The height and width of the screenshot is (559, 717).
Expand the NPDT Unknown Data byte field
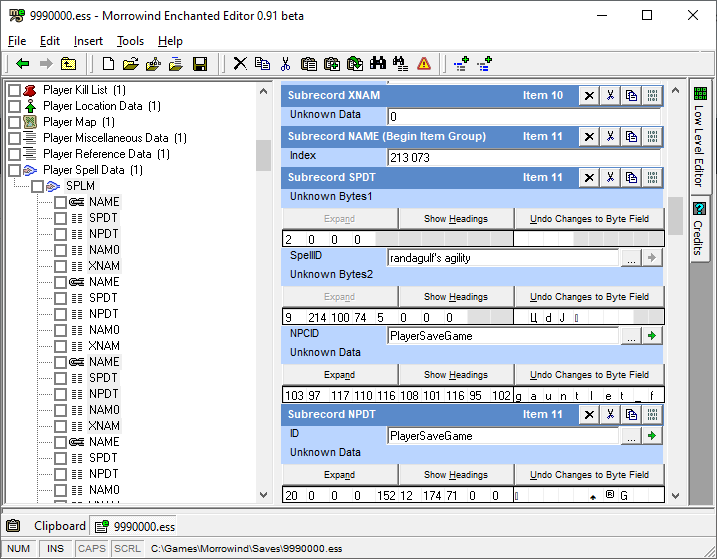point(340,475)
